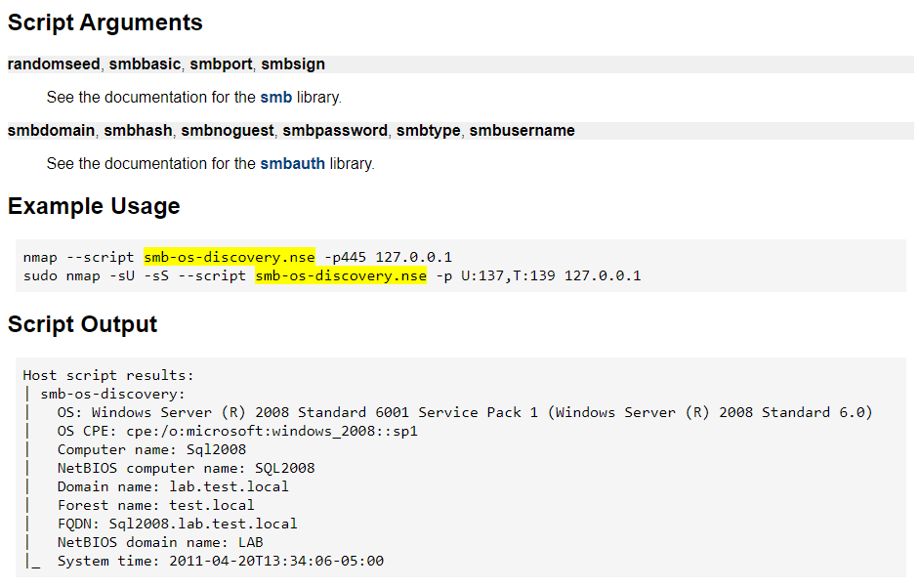Image resolution: width=920 pixels, height=588 pixels.
Task: Click highlighted smb-os-discovery.nse in first command
Action: tap(230, 257)
